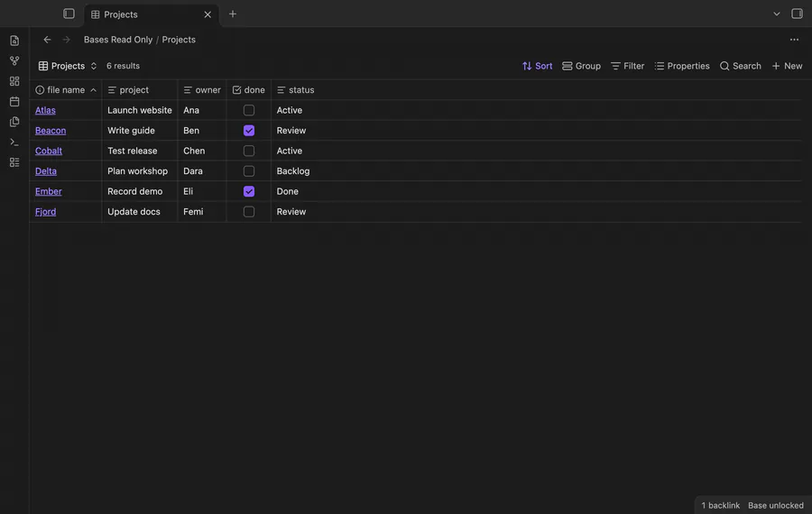The image size is (812, 514).
Task: Open the done column header
Action: pyautogui.click(x=249, y=89)
